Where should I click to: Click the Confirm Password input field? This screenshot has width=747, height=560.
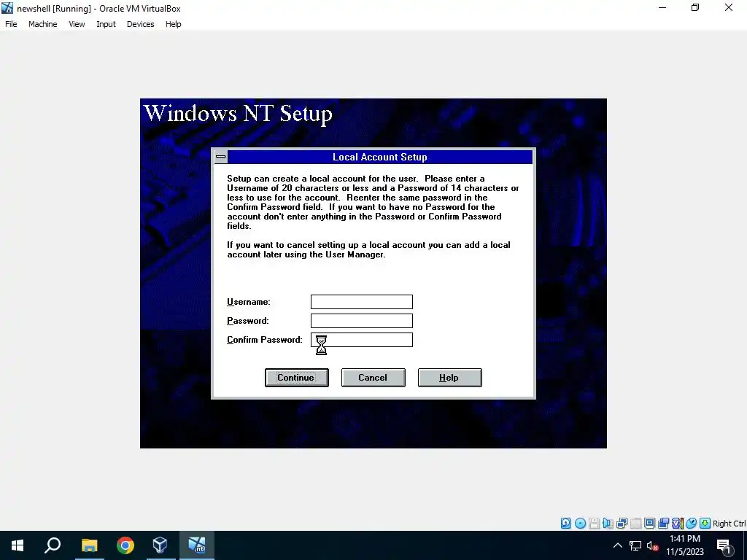[x=362, y=340]
